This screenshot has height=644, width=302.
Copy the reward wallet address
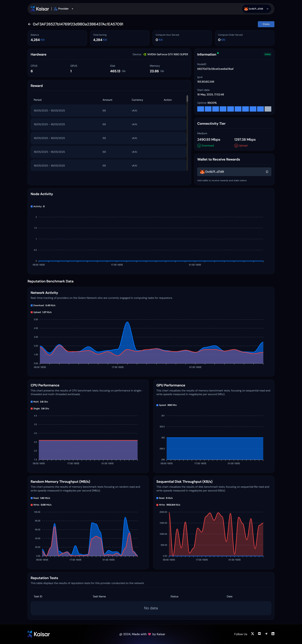coord(267,172)
